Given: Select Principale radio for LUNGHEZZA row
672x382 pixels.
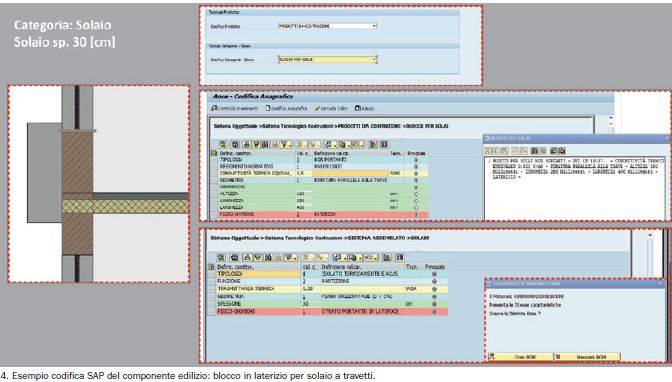Looking at the screenshot, I should [416, 201].
